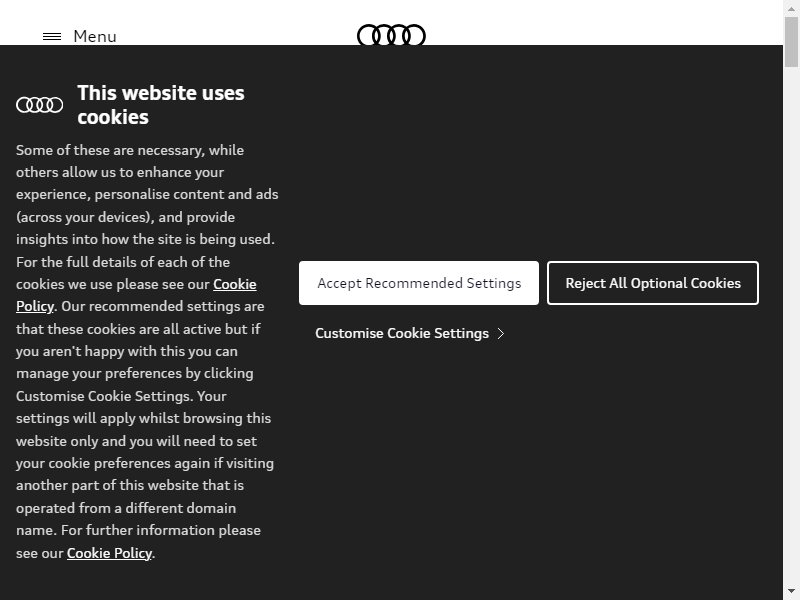This screenshot has width=800, height=600.
Task: Click the Audi rings logo in the header
Action: [391, 35]
